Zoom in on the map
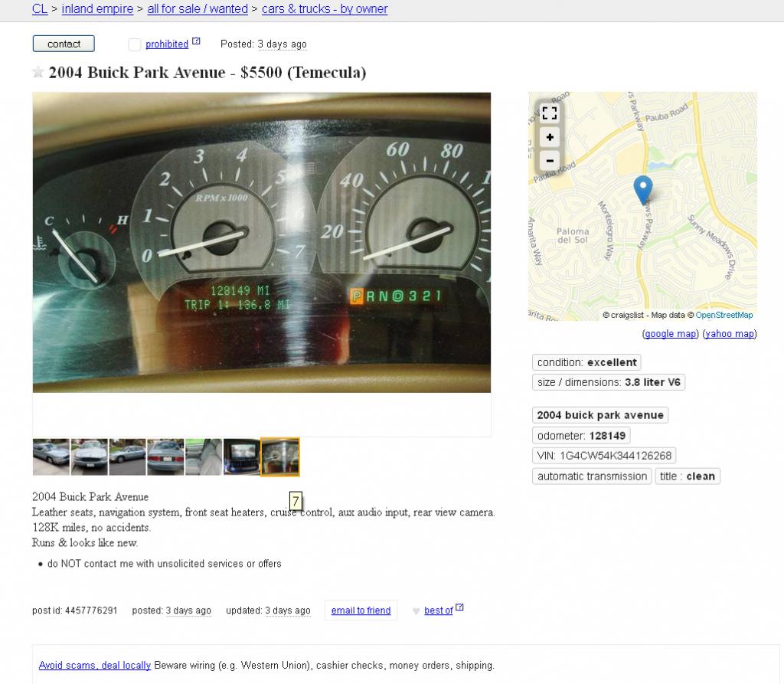 550,137
